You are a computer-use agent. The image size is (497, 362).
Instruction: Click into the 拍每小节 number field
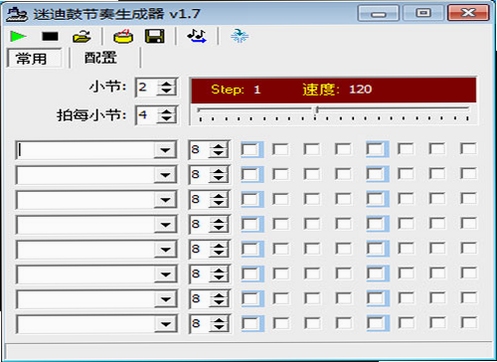pyautogui.click(x=147, y=115)
